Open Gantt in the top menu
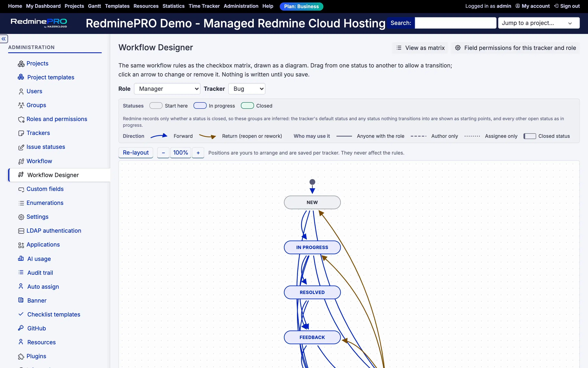Screen dimensions: 588x368 [x=94, y=6]
